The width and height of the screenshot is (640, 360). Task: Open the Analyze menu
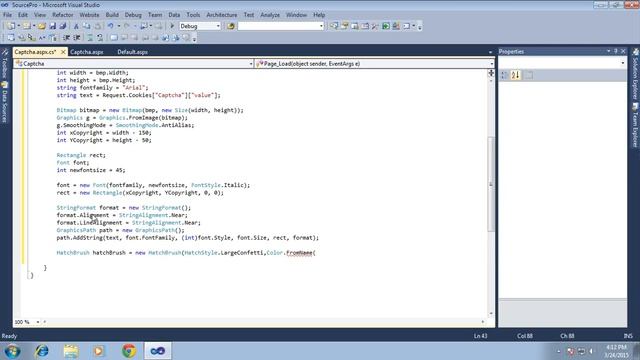pos(270,15)
